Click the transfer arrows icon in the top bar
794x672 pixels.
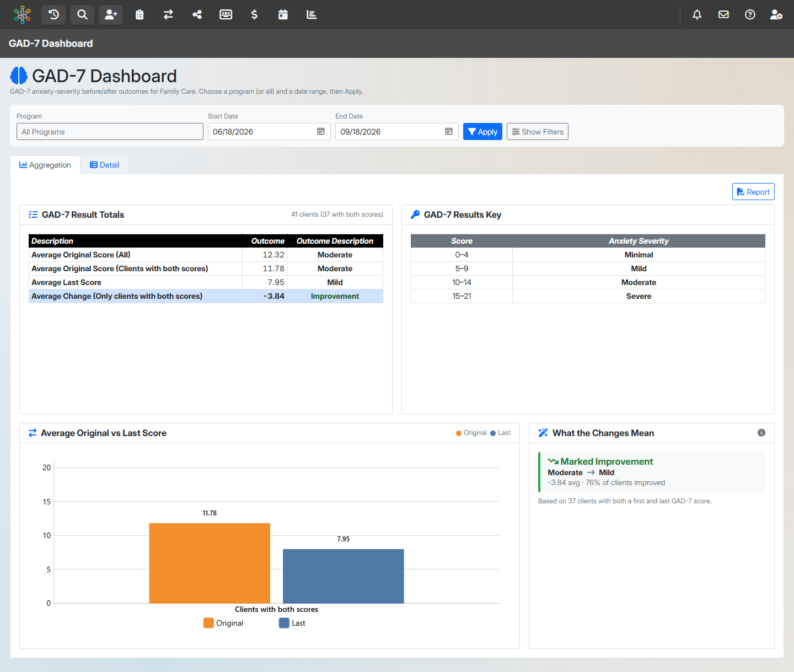tap(168, 15)
